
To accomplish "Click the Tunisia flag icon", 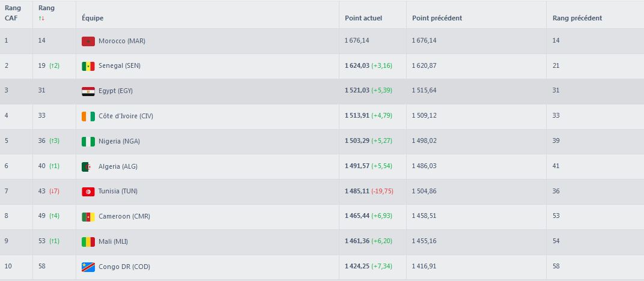I will tap(88, 192).
